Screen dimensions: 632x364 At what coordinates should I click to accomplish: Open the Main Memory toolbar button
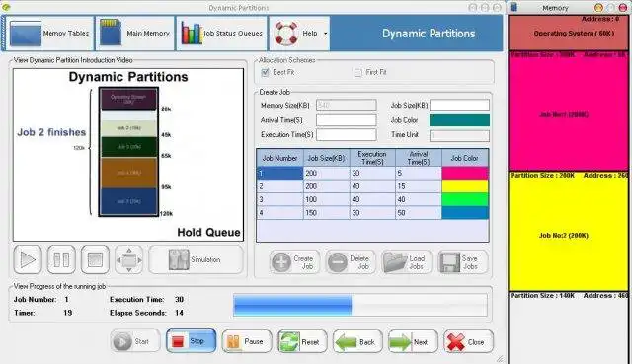(x=135, y=34)
